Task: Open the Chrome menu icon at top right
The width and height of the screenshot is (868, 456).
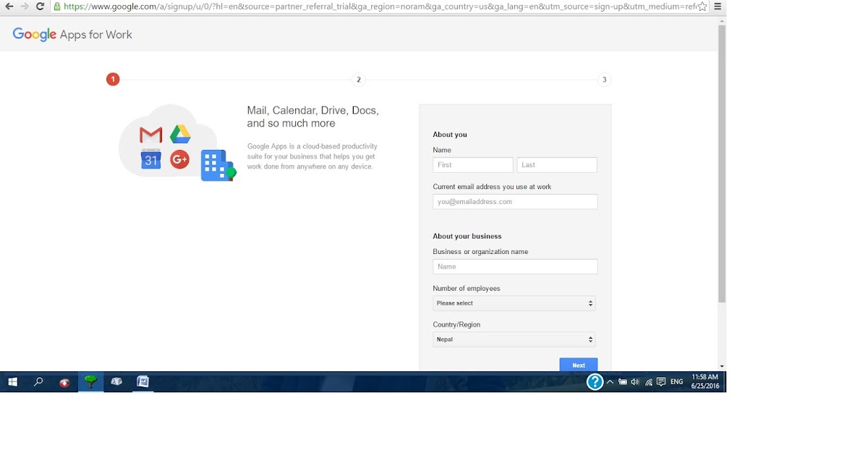Action: pyautogui.click(x=718, y=6)
